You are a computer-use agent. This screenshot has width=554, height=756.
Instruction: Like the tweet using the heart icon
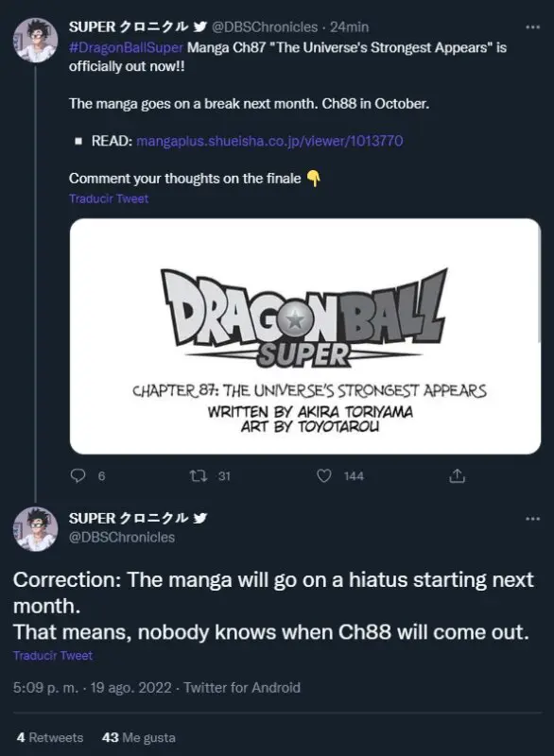coord(324,476)
